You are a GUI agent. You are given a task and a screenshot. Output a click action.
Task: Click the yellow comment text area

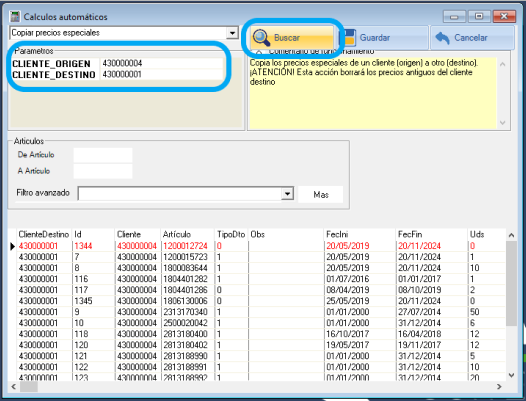click(x=373, y=93)
